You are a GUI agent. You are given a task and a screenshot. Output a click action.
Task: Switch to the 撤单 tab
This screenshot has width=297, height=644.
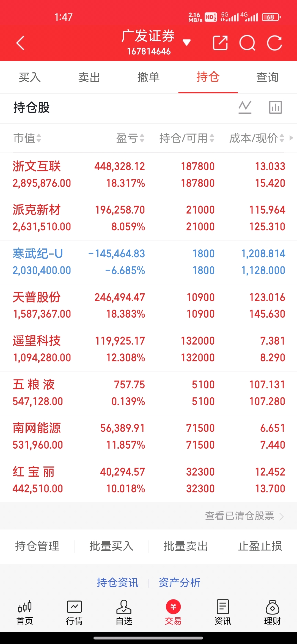(148, 77)
